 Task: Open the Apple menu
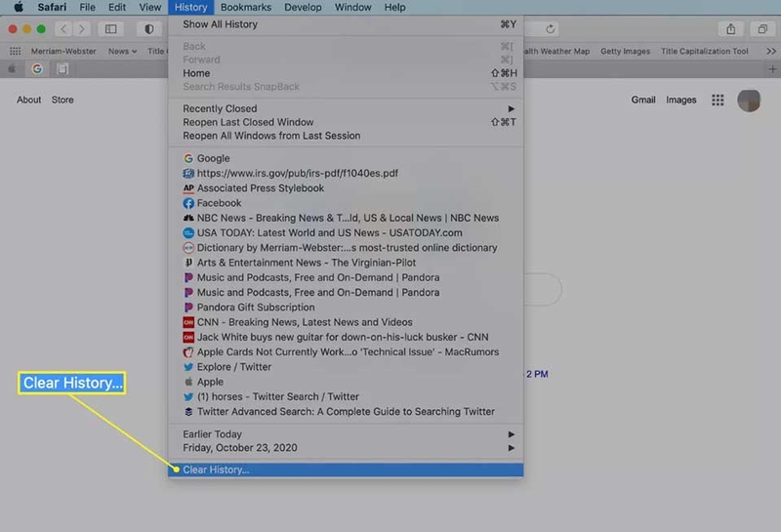coord(19,7)
